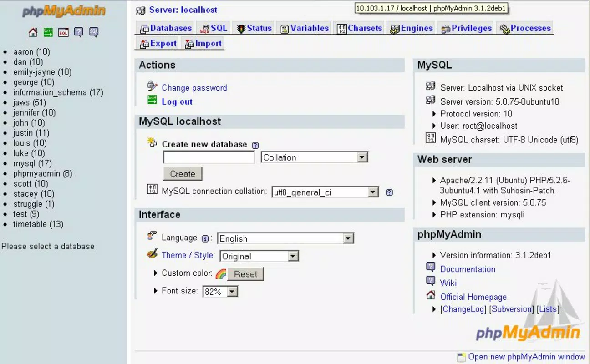Click the phpMyAdmin logo in the sidebar
This screenshot has height=364, width=590.
64,12
